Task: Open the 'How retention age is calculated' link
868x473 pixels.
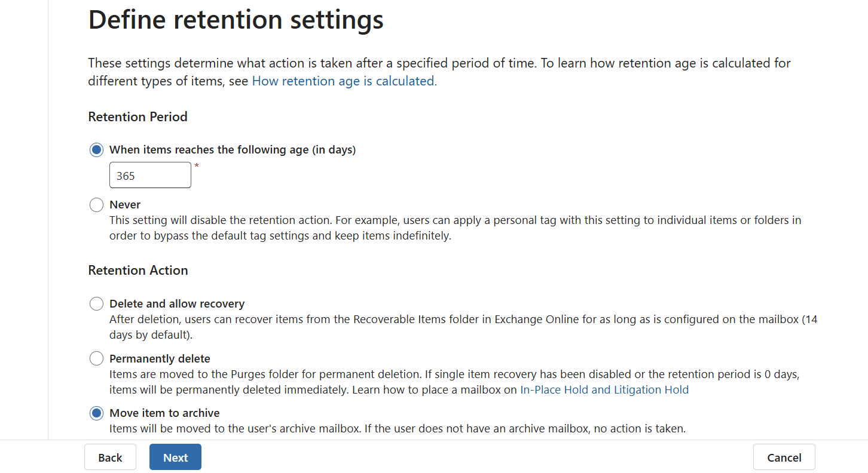Action: pos(343,81)
